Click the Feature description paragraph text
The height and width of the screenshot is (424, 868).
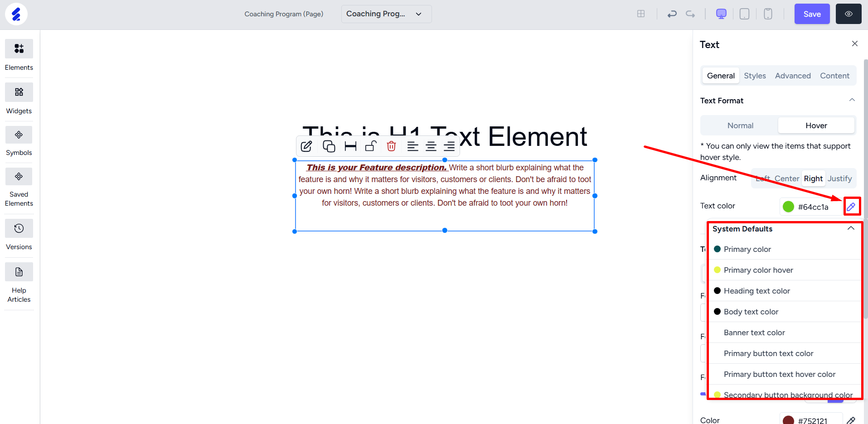pyautogui.click(x=445, y=185)
